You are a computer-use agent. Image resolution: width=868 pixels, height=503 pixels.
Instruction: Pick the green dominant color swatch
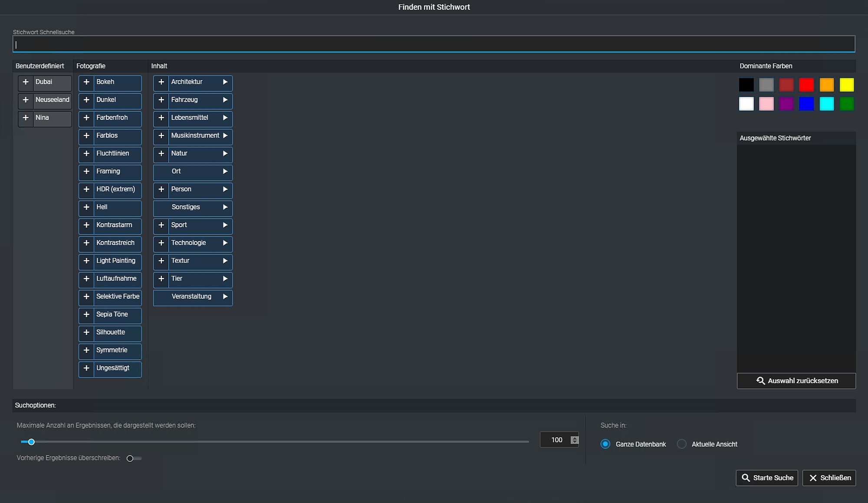tap(846, 104)
